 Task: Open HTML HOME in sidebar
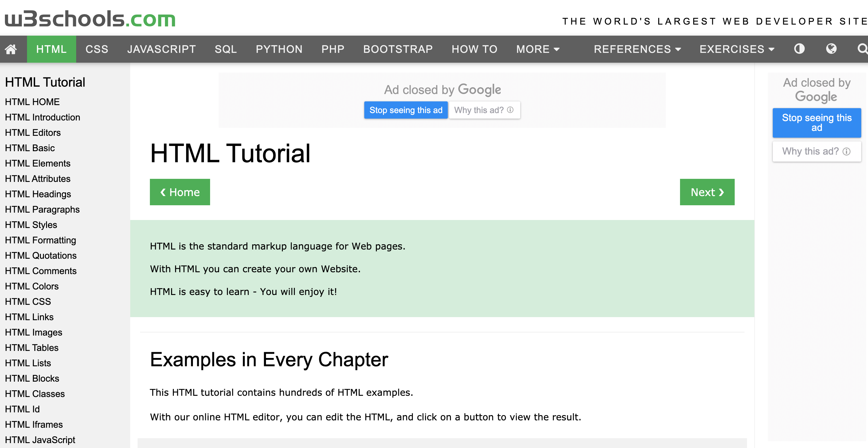pyautogui.click(x=32, y=102)
